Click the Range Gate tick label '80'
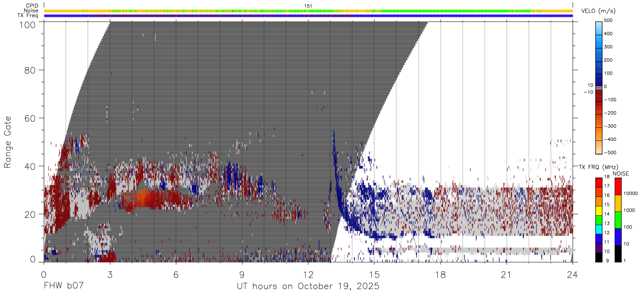This screenshot has height=297, width=644. point(30,70)
